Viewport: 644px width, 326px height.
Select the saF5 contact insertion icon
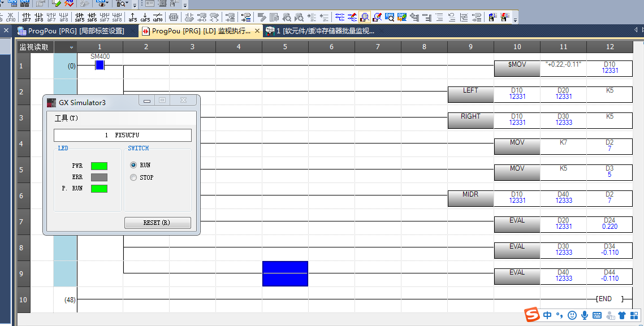[x=79, y=17]
